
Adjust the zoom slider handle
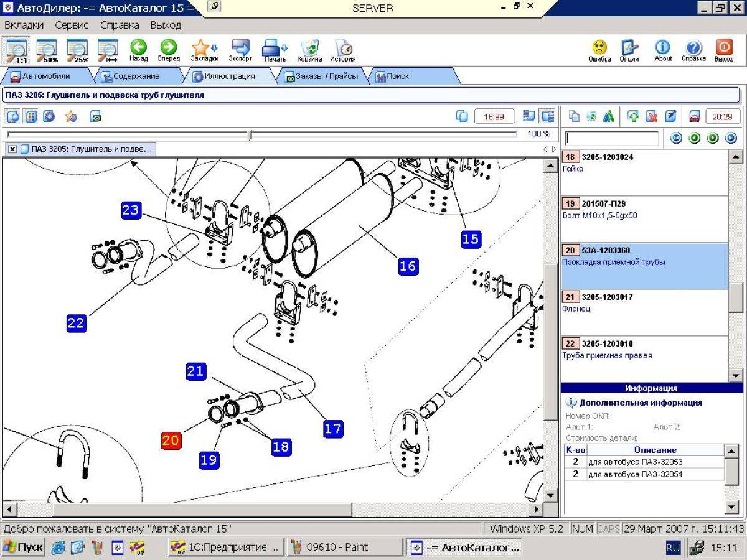[250, 134]
